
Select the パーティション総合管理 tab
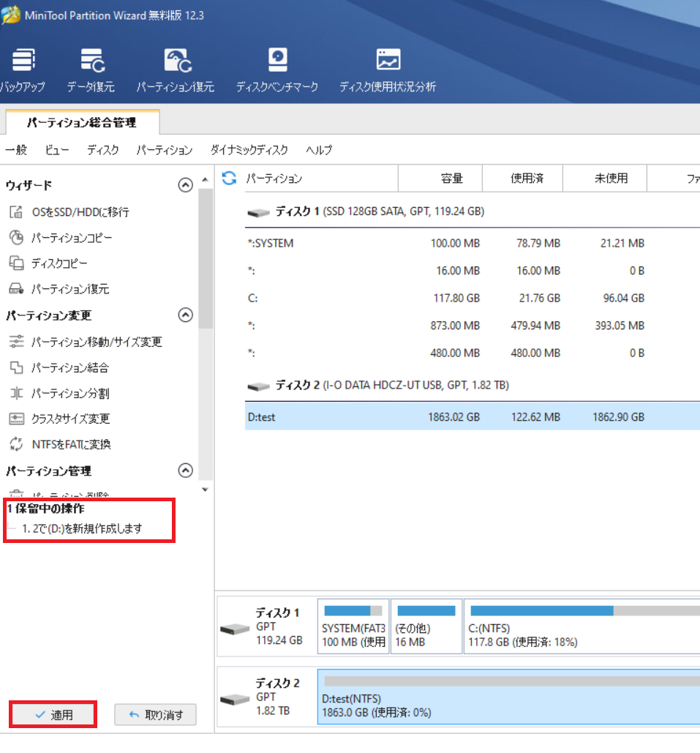coord(82,122)
